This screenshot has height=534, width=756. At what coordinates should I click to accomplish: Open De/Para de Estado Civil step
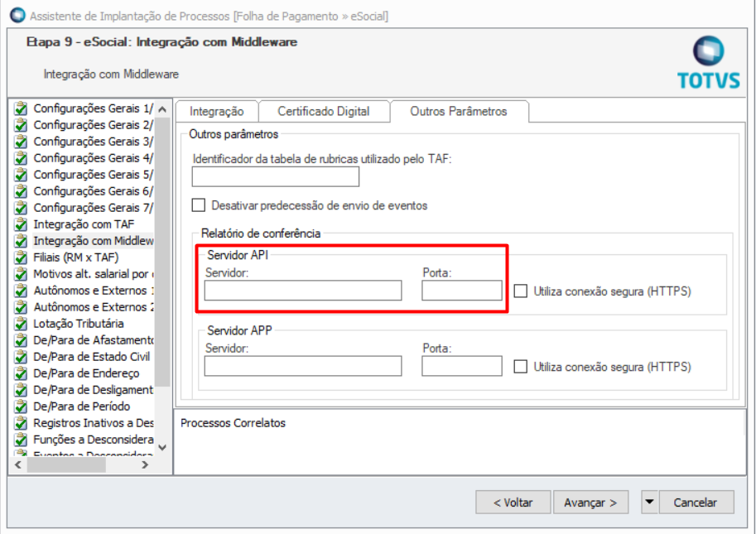click(x=92, y=357)
